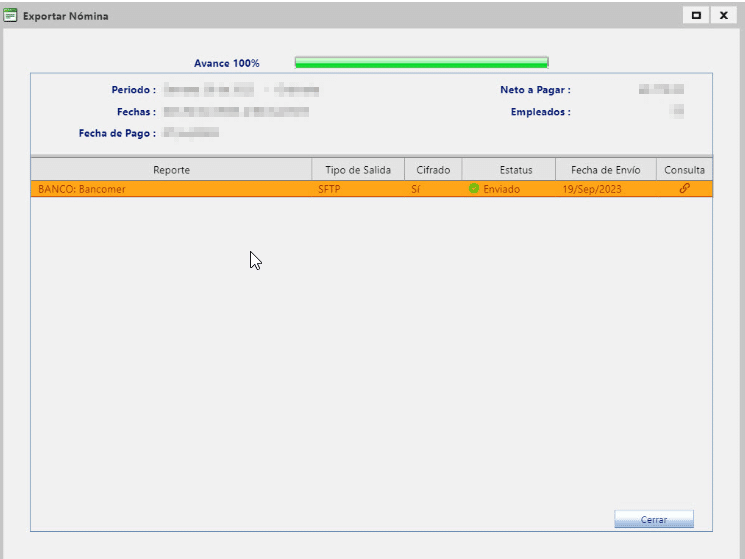Close the window with the X button

[723, 16]
